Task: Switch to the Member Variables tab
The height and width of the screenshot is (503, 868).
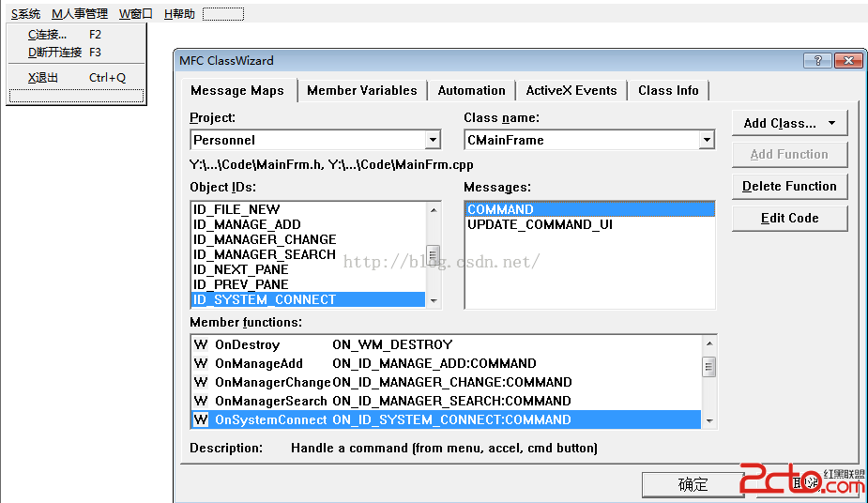Action: 362,90
